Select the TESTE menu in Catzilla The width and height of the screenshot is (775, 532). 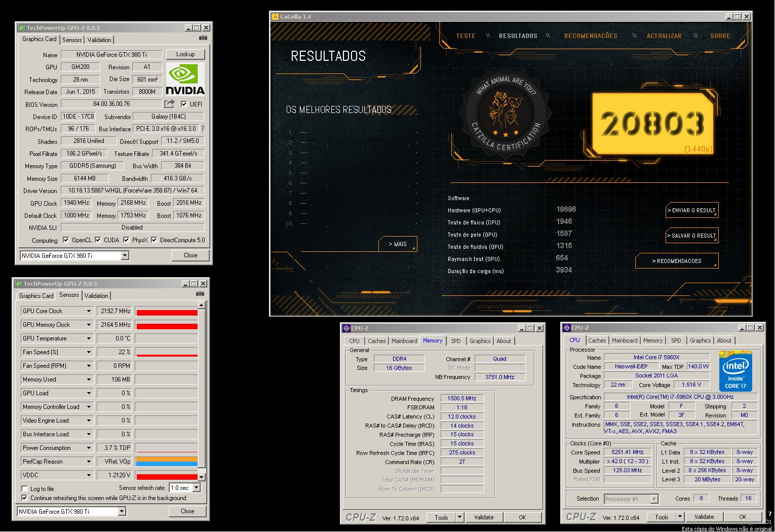click(466, 36)
